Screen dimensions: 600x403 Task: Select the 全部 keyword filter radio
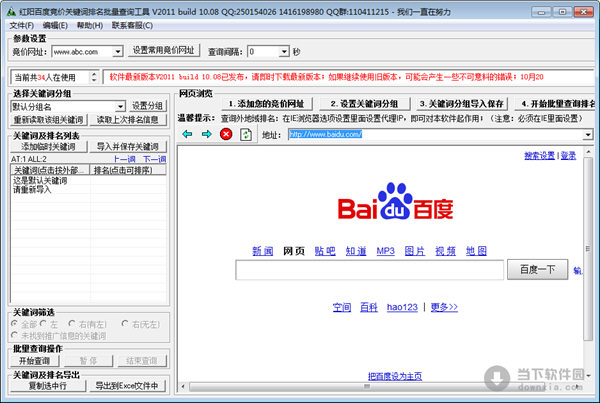[15, 324]
